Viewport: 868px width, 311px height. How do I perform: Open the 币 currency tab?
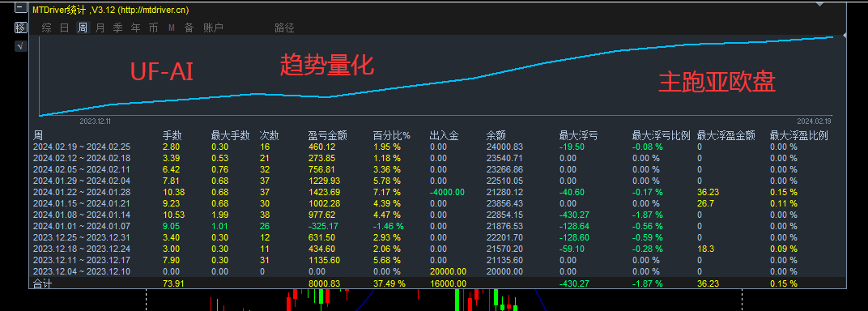(153, 28)
